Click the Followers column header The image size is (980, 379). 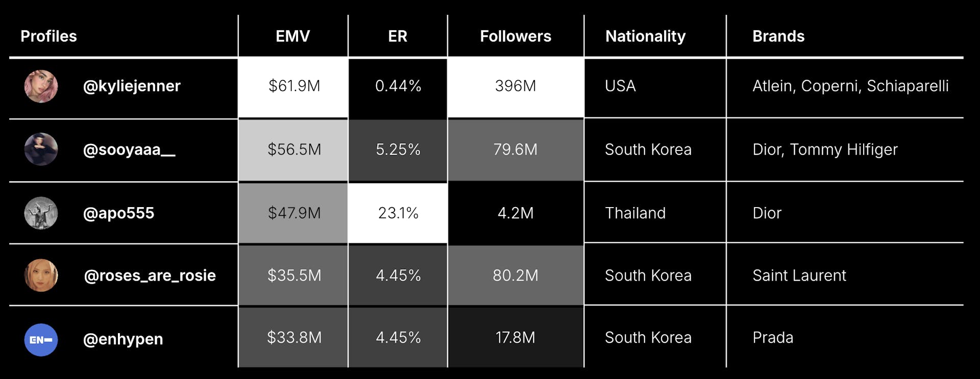coord(516,36)
